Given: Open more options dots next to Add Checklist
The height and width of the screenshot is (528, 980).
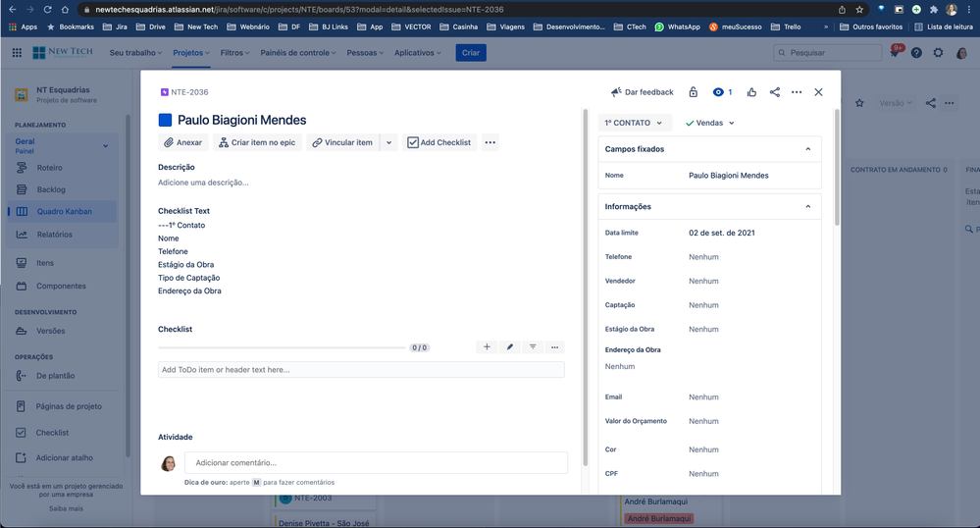Looking at the screenshot, I should tap(490, 142).
